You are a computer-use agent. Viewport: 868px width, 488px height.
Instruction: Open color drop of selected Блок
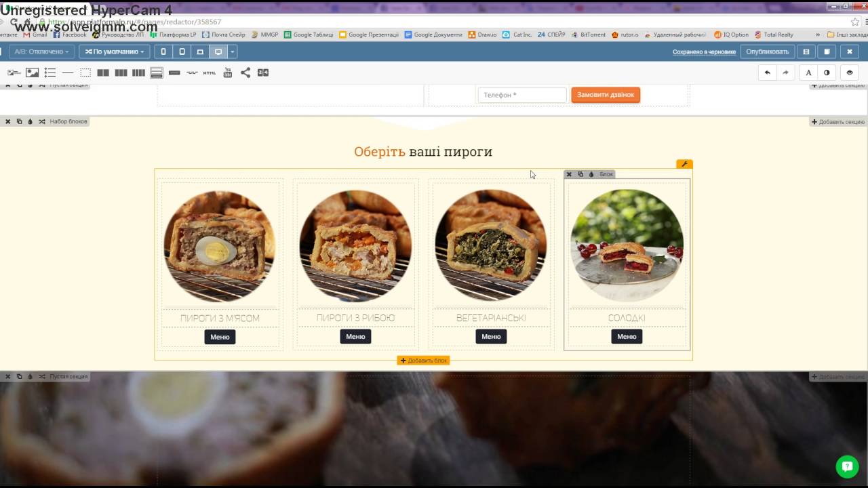pyautogui.click(x=591, y=174)
